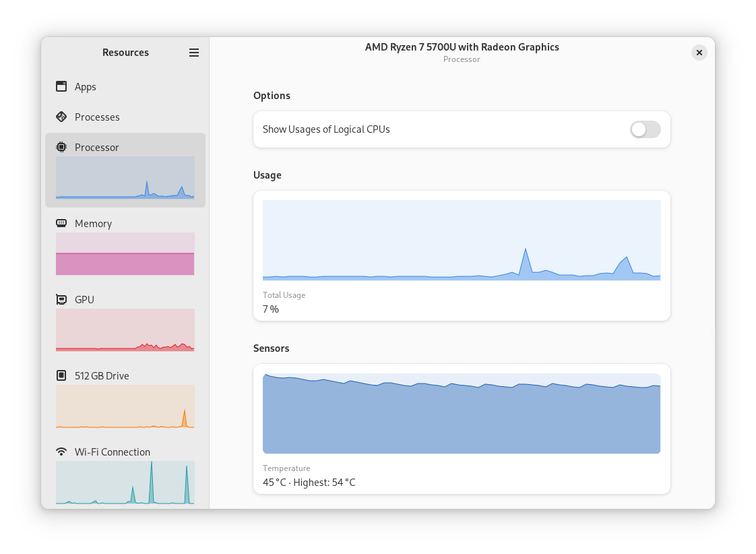Click the Apps window icon
756x554 pixels.
pos(61,86)
